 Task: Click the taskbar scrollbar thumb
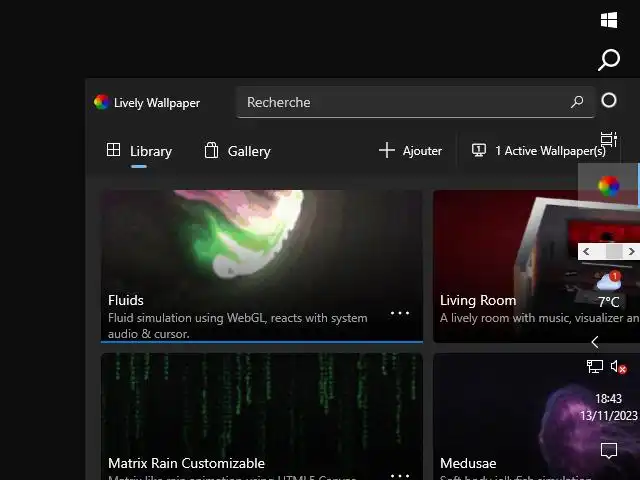[614, 251]
